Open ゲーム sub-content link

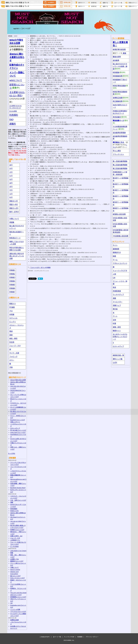115,260
